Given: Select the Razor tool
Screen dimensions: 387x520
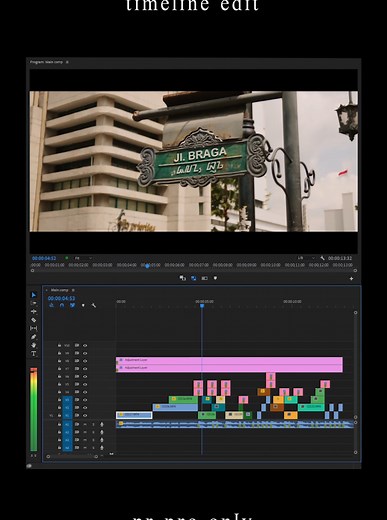Looking at the screenshot, I should (x=34, y=320).
